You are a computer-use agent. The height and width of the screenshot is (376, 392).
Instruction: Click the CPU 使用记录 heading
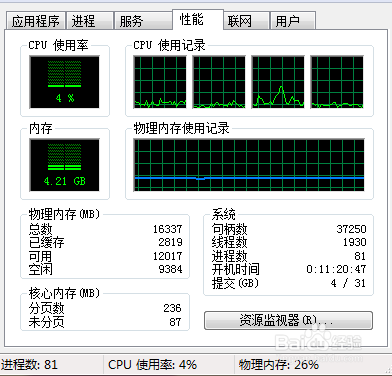pyautogui.click(x=169, y=45)
